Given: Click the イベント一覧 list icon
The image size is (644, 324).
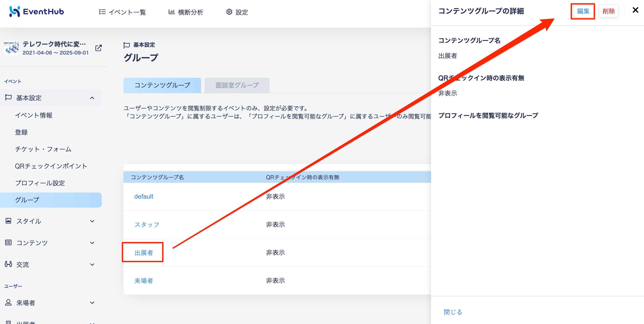Looking at the screenshot, I should (x=102, y=12).
